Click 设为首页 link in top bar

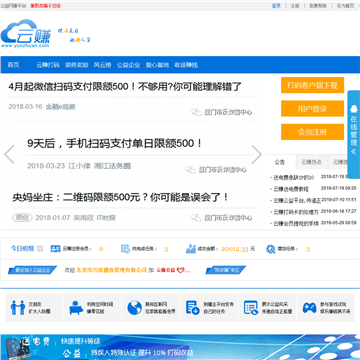coord(345,6)
